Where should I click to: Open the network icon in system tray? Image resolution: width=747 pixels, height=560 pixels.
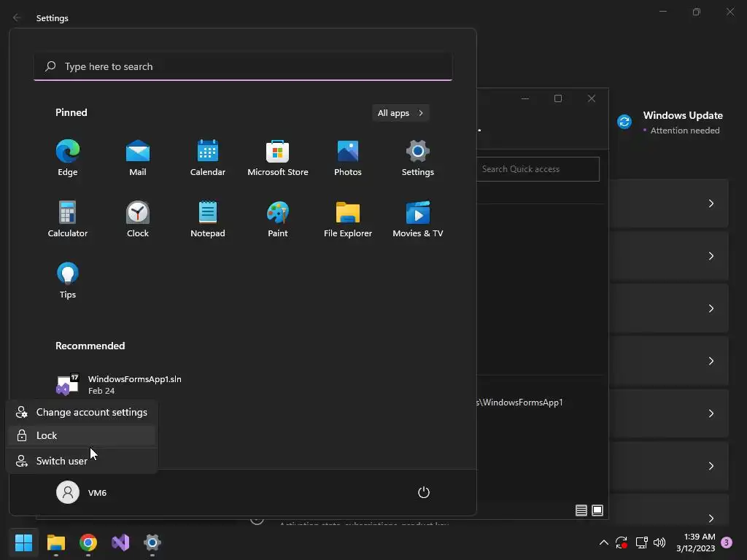pyautogui.click(x=641, y=542)
